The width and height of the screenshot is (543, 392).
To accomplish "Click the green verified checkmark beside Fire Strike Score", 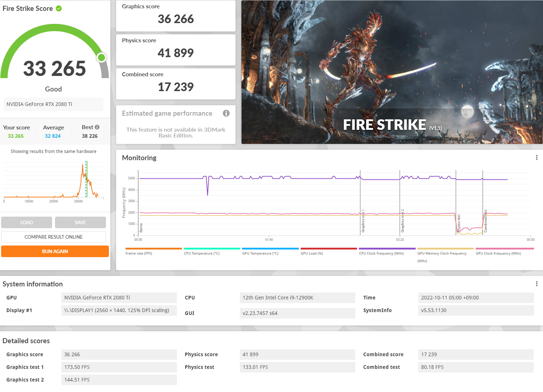I will tap(59, 8).
